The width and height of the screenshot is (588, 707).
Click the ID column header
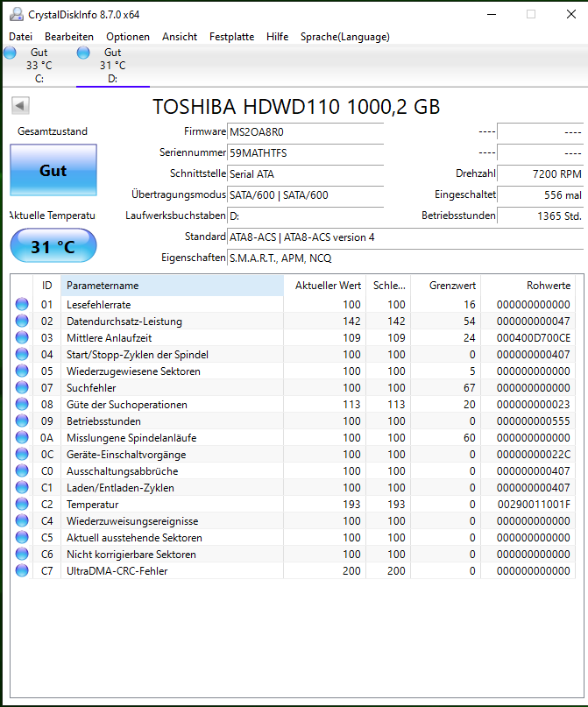pyautogui.click(x=47, y=286)
